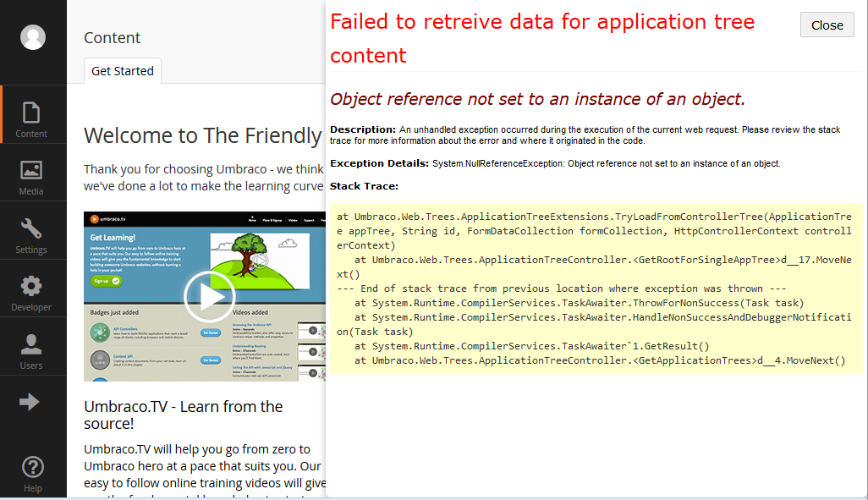Viewport: 868px width, 500px height.
Task: Click the 'Stack Trace:' label
Action: pos(365,186)
